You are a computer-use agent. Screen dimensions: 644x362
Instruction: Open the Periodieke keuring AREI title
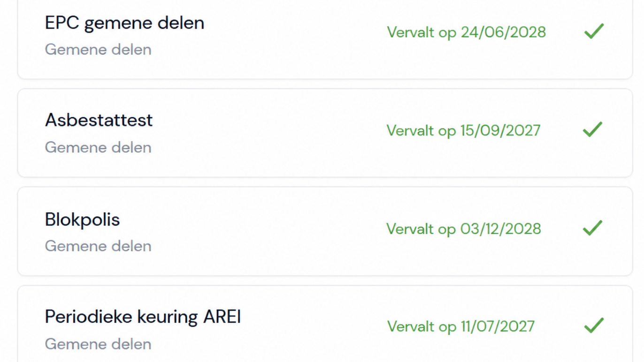(143, 317)
